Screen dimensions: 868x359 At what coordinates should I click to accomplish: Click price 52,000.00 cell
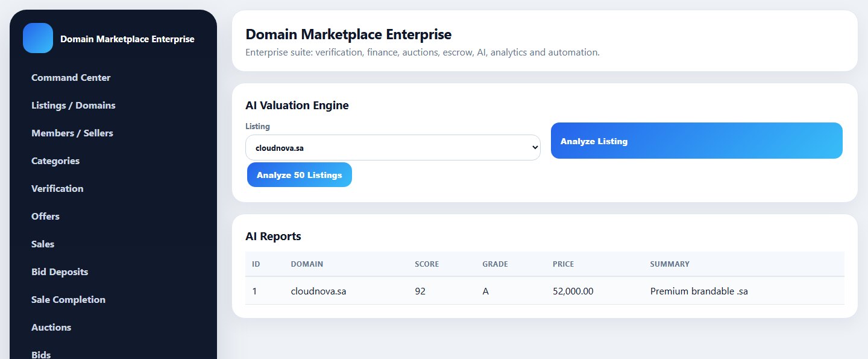573,291
